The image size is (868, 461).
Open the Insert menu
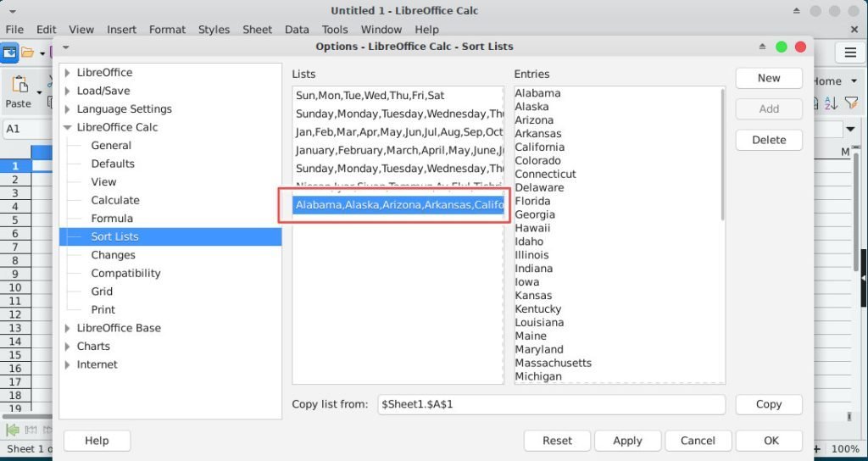click(121, 30)
